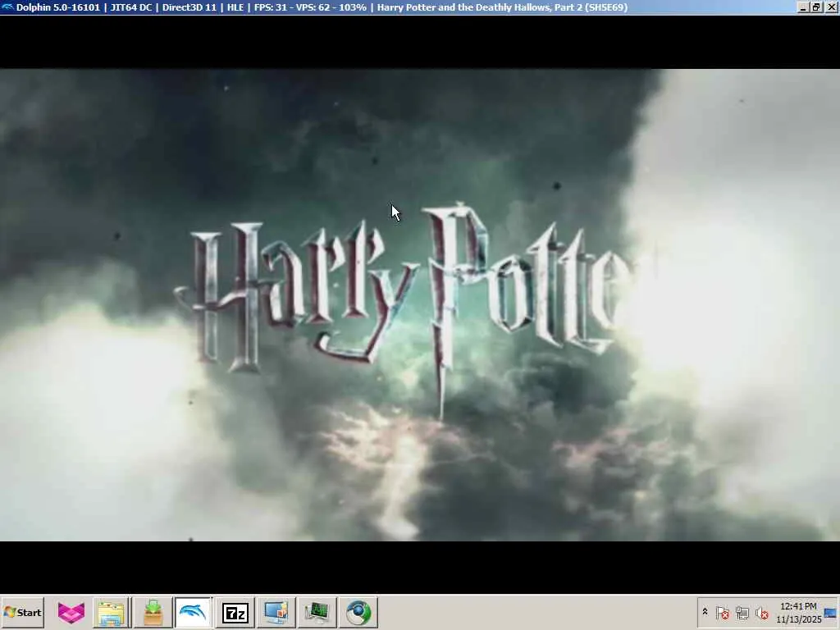Image resolution: width=840 pixels, height=630 pixels.
Task: Open the file explorer taskbar icon
Action: (112, 612)
